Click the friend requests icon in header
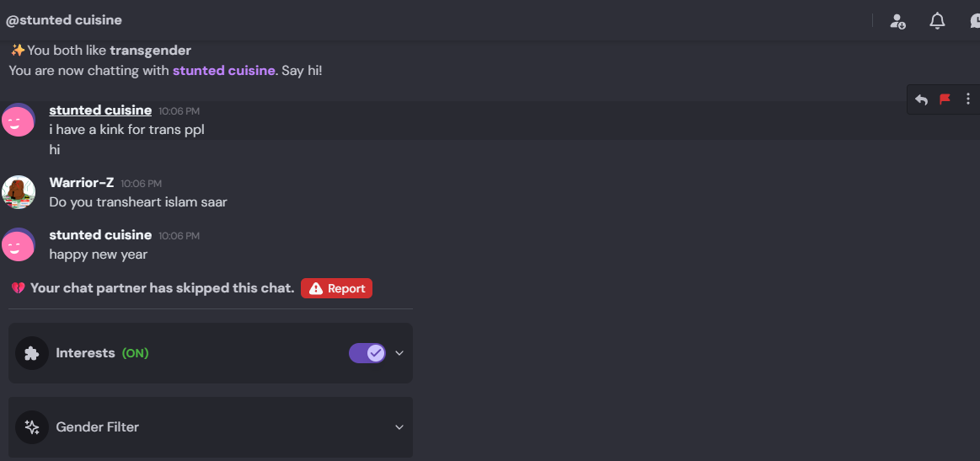 [x=897, y=21]
